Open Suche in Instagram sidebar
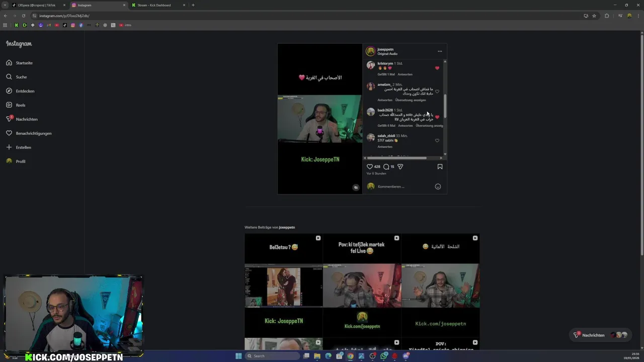 pos(17,77)
